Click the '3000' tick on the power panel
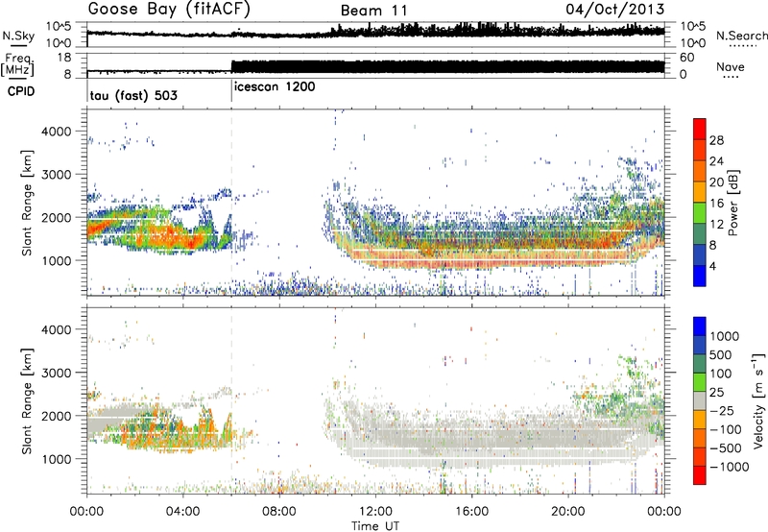Image resolution: width=768 pixels, height=532 pixels. (x=56, y=175)
